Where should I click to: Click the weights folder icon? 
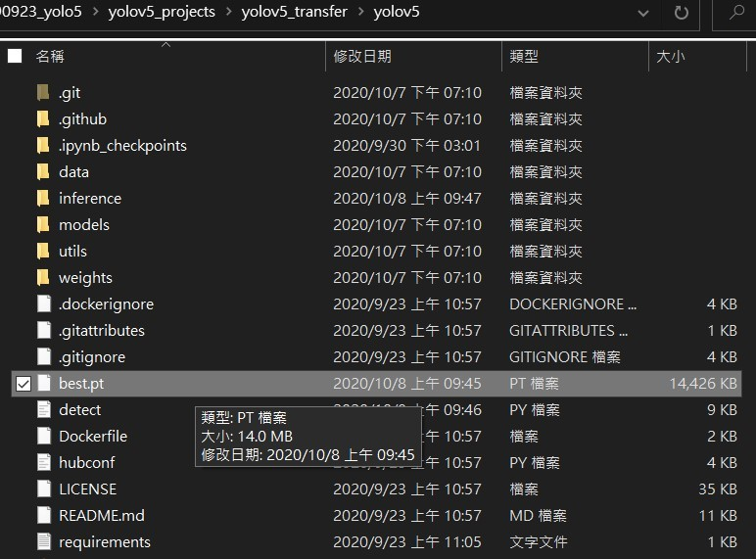[x=43, y=278]
